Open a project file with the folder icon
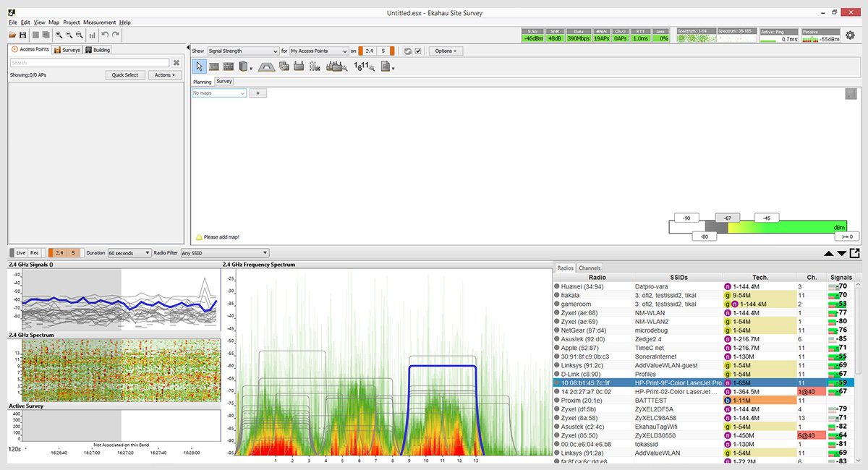The image size is (868, 470). [x=12, y=35]
